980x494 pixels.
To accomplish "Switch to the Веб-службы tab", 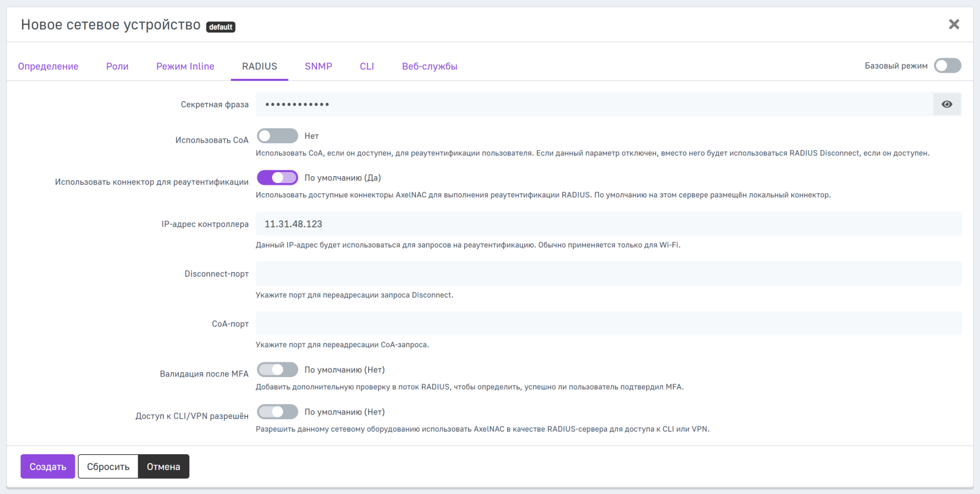I will [x=429, y=66].
